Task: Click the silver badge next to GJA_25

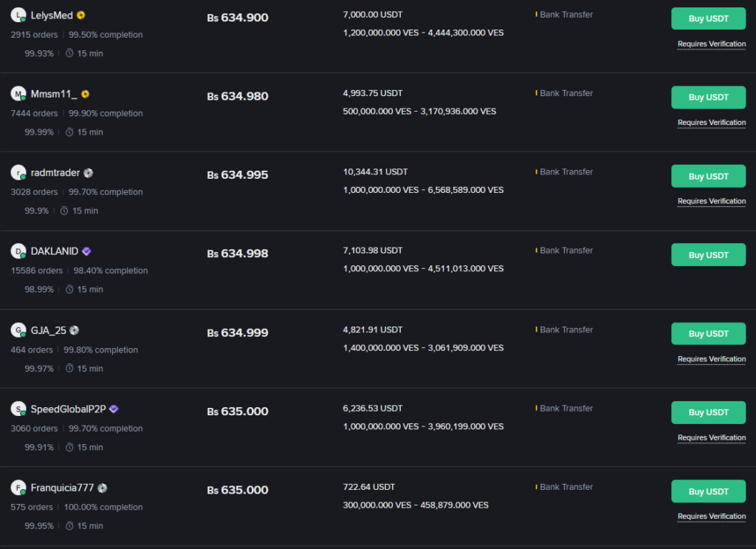Action: 75,330
